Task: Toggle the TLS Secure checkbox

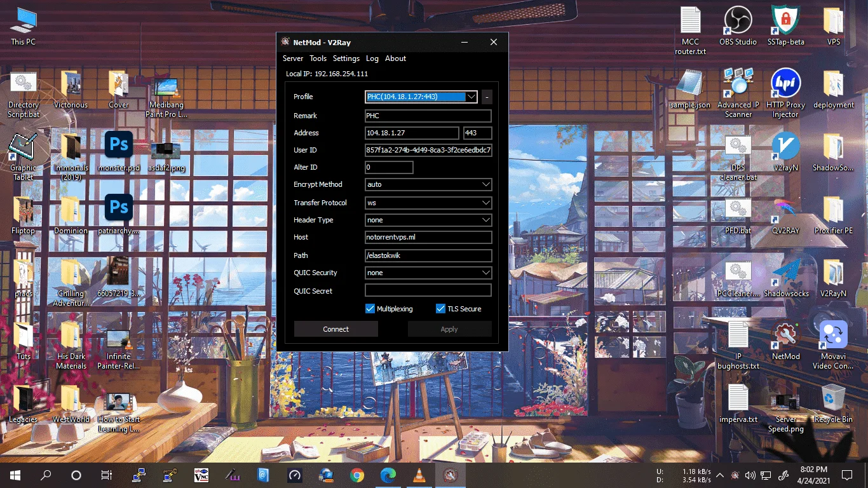Action: pos(440,309)
